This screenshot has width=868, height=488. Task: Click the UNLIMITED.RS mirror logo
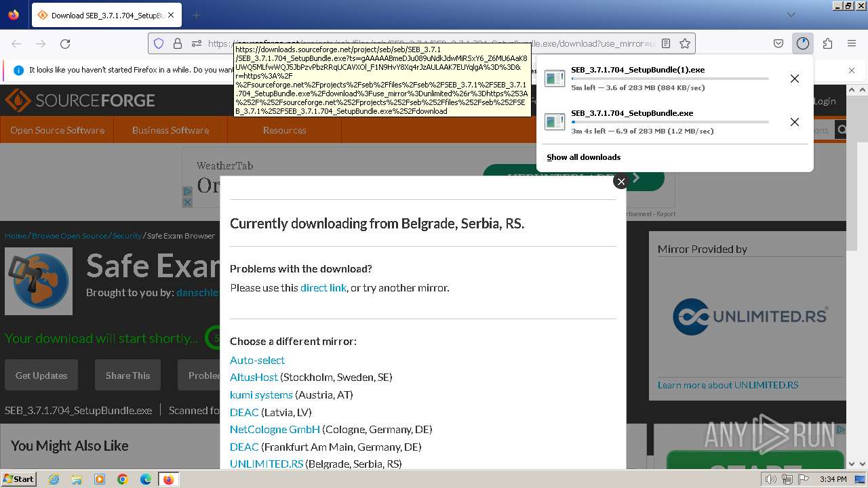[750, 317]
